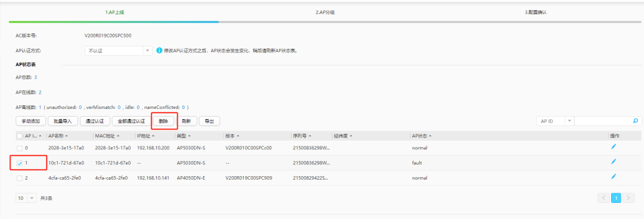
Task: Sort table by 经纬度 column
Action: pyautogui.click(x=351, y=136)
